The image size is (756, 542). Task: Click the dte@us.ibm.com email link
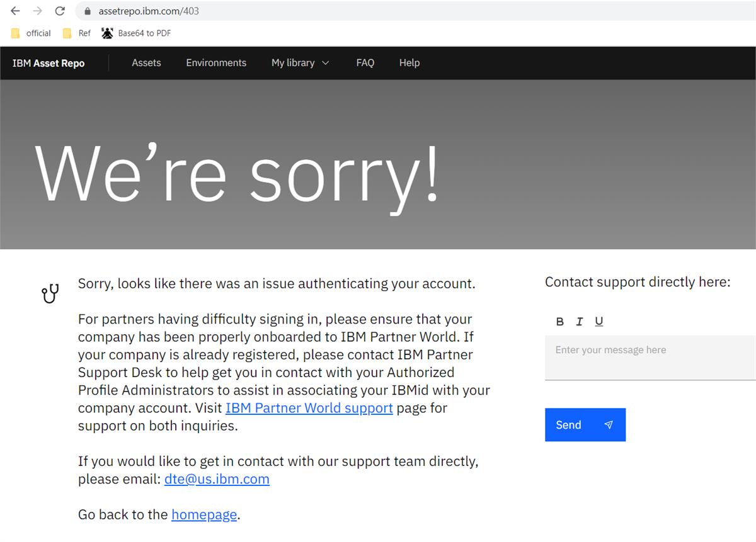(x=217, y=479)
